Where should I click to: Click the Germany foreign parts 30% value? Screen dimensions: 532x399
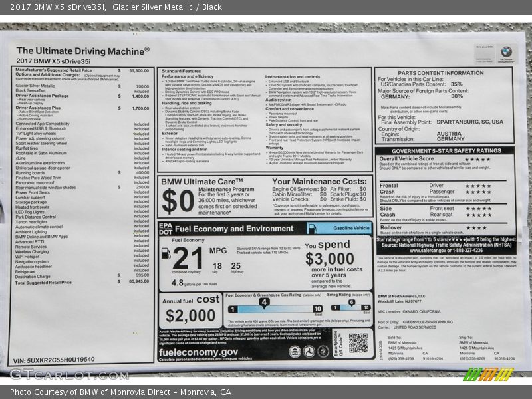457,96
